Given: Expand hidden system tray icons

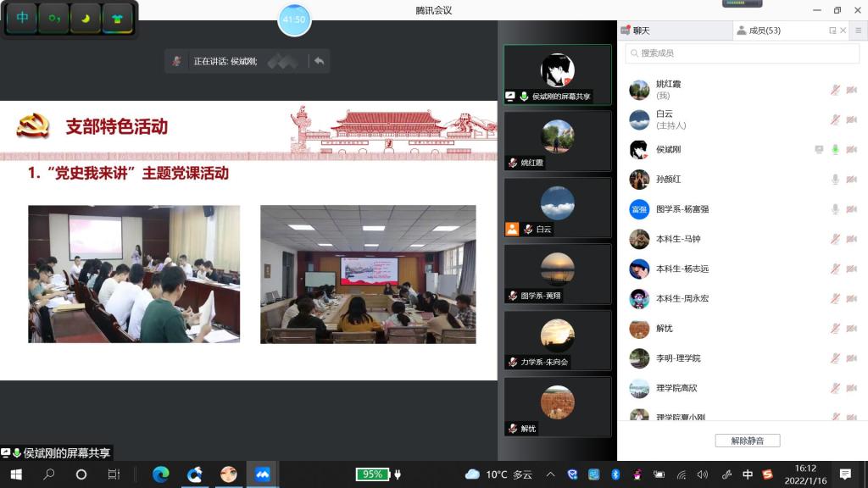Looking at the screenshot, I should point(550,474).
